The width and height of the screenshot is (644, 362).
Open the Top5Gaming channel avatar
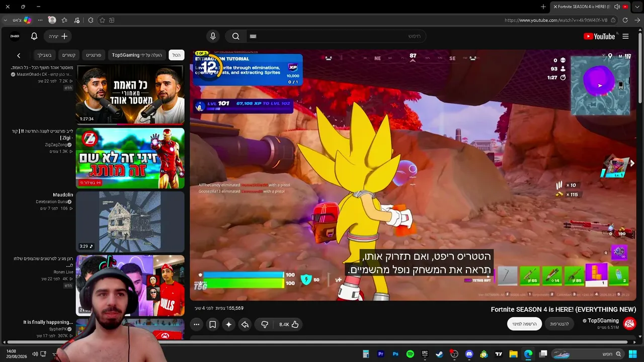[629, 324]
